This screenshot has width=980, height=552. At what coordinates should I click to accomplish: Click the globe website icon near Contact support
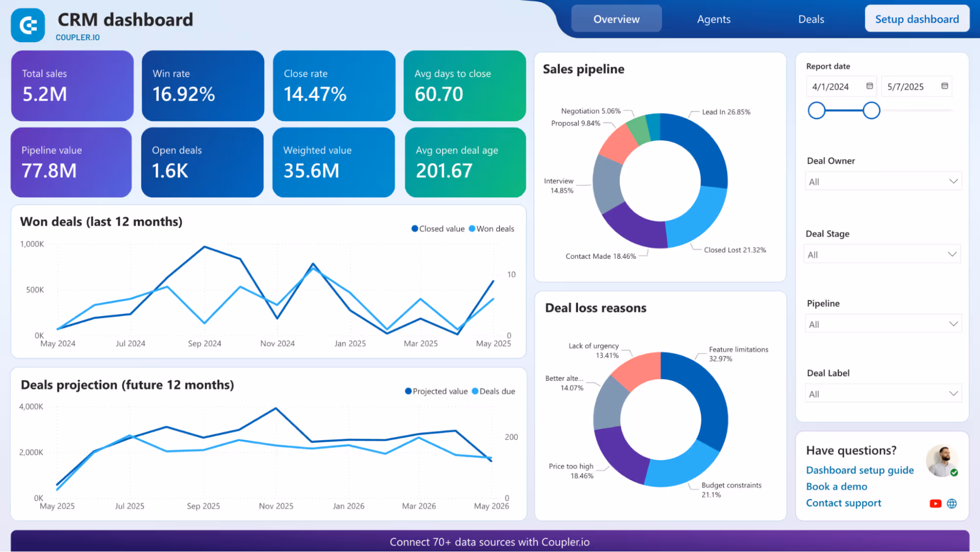(952, 503)
